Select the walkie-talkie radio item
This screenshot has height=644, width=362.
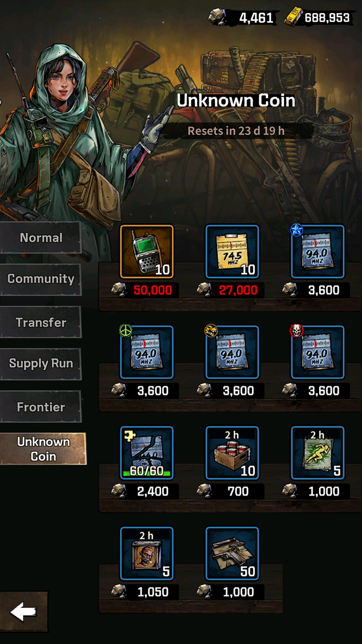pyautogui.click(x=147, y=251)
